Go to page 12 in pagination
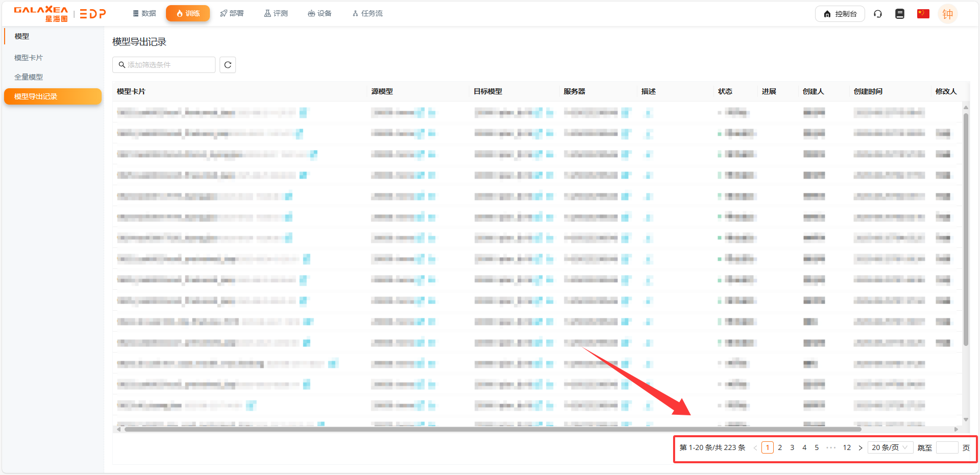 pyautogui.click(x=847, y=447)
